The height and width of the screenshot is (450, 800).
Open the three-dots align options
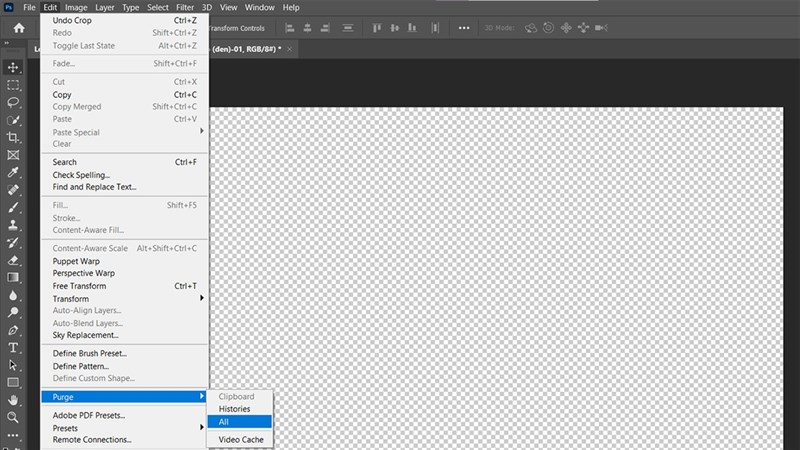click(463, 28)
